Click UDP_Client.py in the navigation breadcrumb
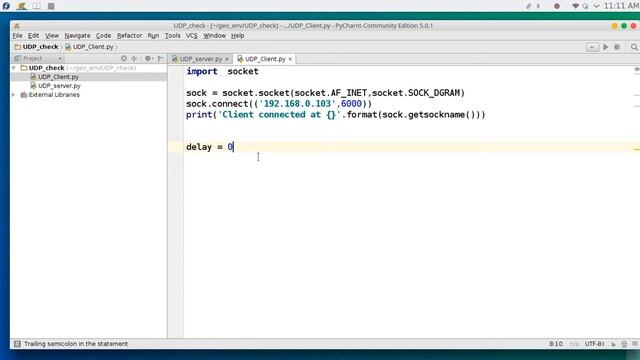This screenshot has height=360, width=640. tap(89, 47)
